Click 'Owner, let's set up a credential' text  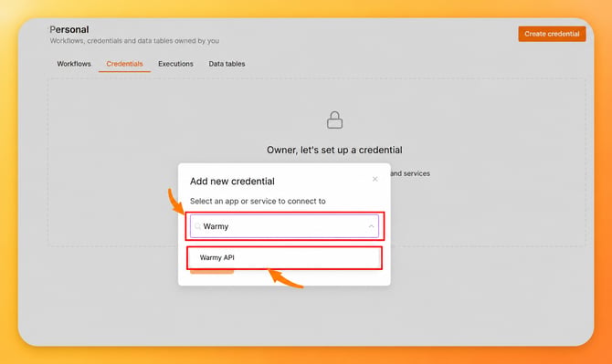[x=334, y=150]
